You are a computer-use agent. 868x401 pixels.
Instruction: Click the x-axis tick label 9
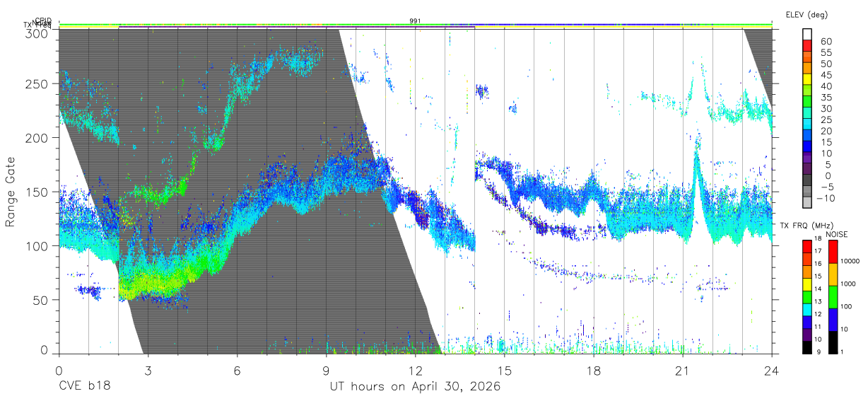pos(326,371)
